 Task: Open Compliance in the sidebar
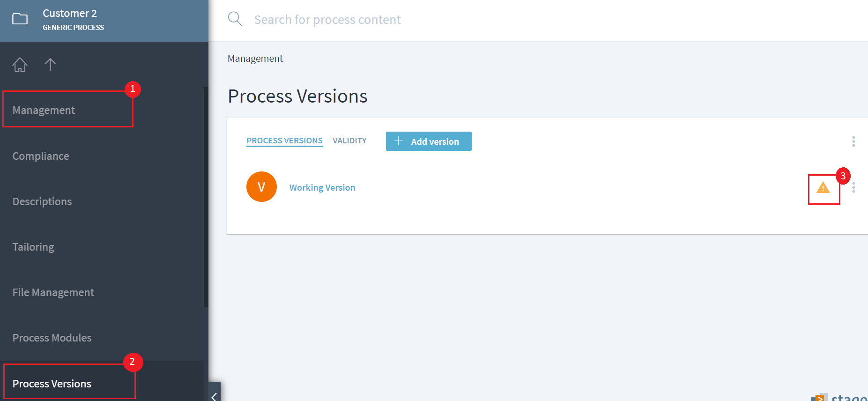41,156
